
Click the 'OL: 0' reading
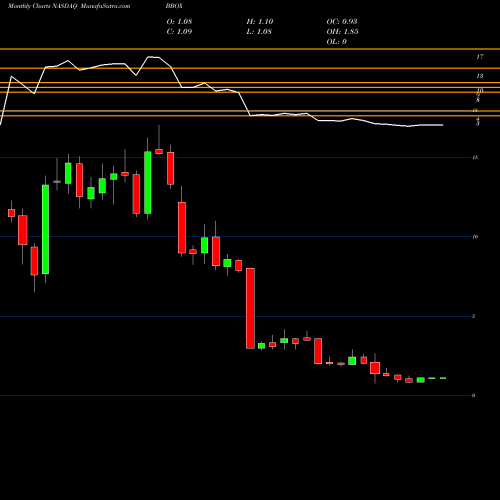click(336, 42)
